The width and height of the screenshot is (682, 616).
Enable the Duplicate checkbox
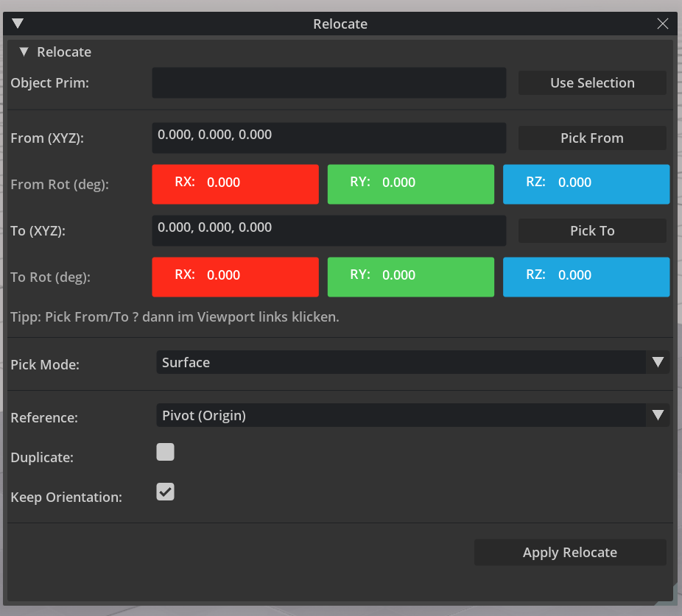tap(165, 452)
